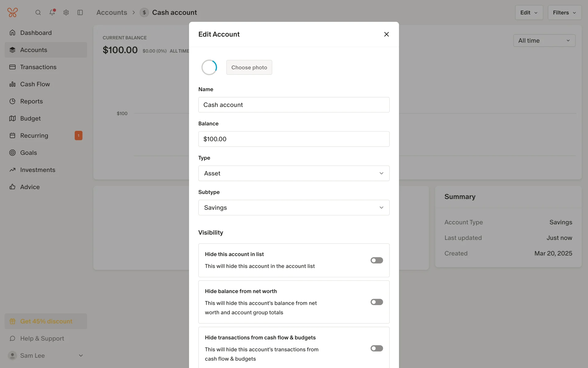The width and height of the screenshot is (588, 368).
Task: Click the Cash account dollar icon
Action: [144, 13]
